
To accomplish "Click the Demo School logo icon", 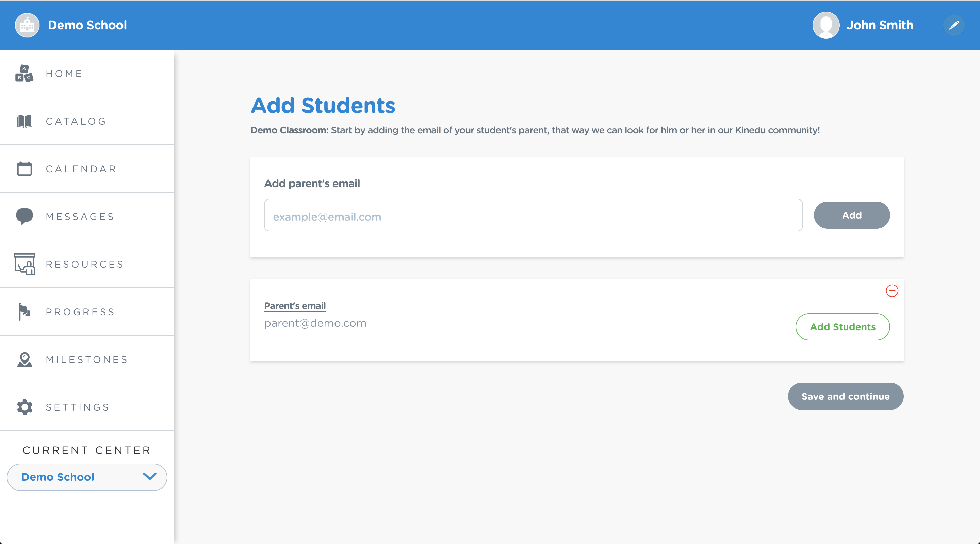I will click(27, 25).
